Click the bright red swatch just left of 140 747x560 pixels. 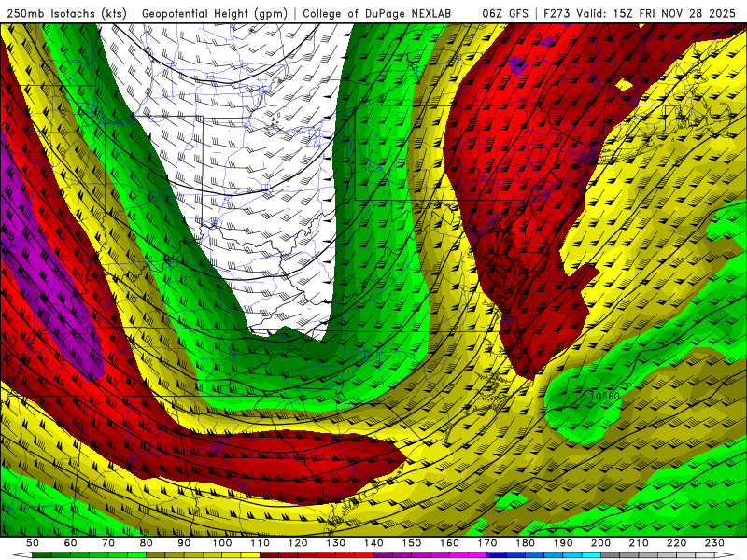click(x=363, y=554)
